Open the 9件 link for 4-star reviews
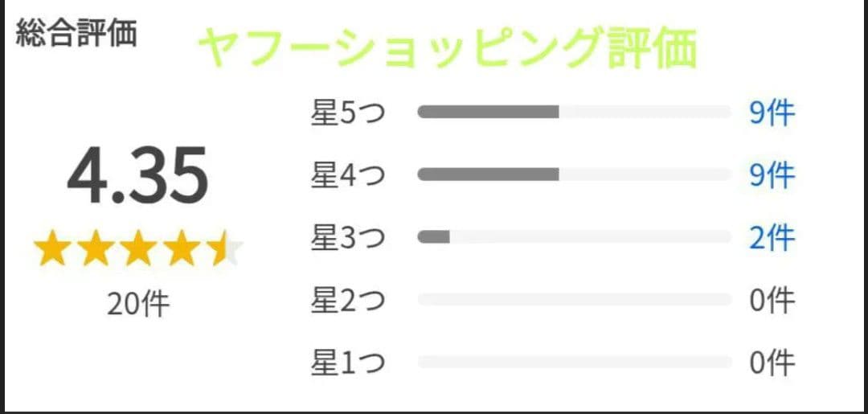 772,175
